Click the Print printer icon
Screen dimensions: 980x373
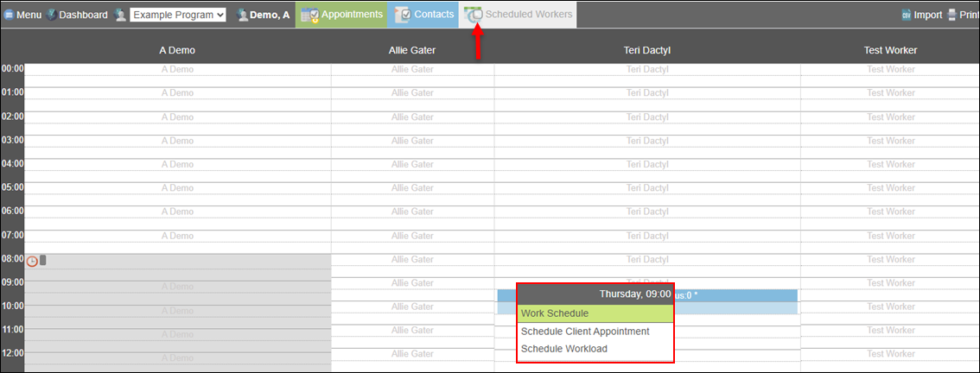click(x=951, y=15)
